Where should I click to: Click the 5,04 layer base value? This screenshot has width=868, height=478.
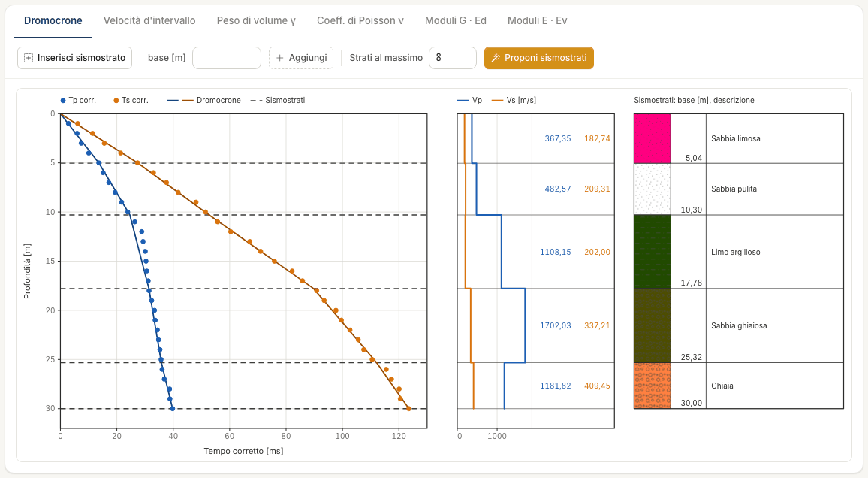coord(694,158)
